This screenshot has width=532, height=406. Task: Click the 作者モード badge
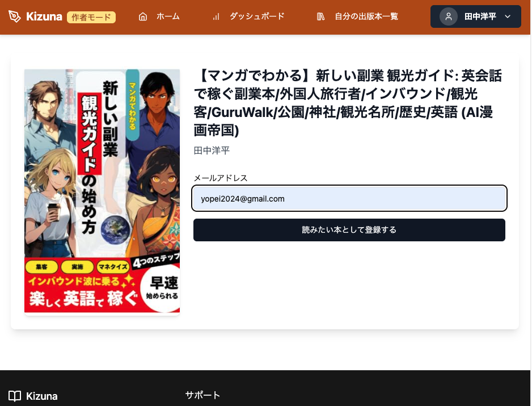(x=91, y=17)
